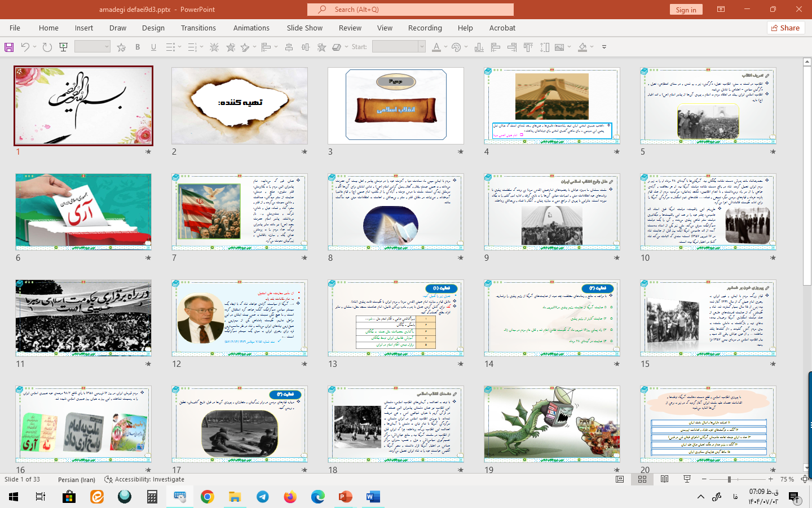The height and width of the screenshot is (508, 812).
Task: Open Telegram from the taskbar
Action: (x=263, y=497)
